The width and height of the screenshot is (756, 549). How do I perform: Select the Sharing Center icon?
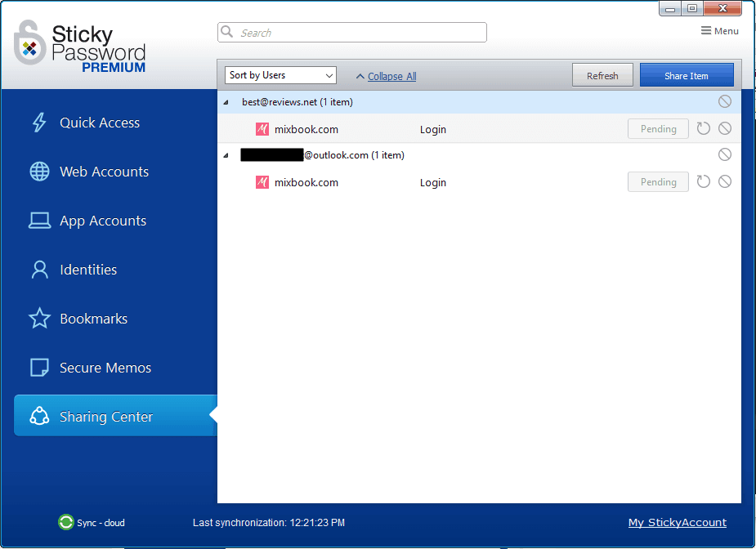click(39, 416)
